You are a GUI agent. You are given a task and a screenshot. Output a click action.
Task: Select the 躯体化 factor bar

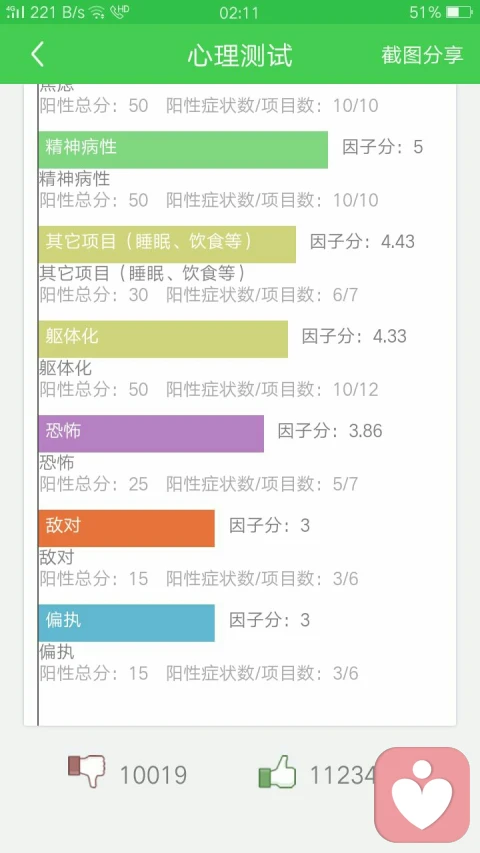163,339
